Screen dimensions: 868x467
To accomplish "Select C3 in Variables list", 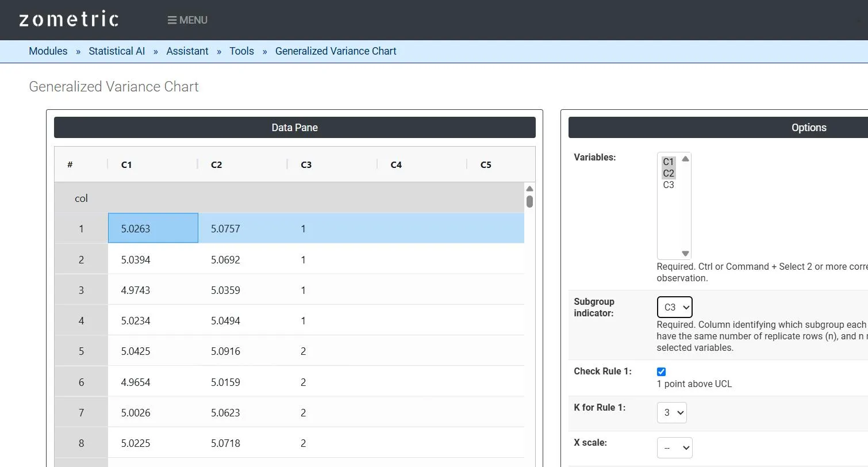I will coord(669,185).
